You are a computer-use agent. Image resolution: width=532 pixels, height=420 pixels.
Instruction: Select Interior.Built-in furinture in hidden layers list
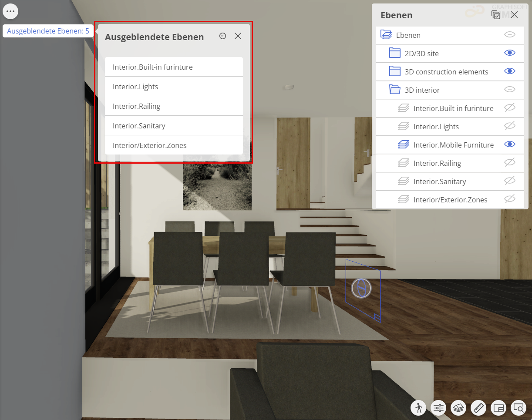tap(174, 67)
